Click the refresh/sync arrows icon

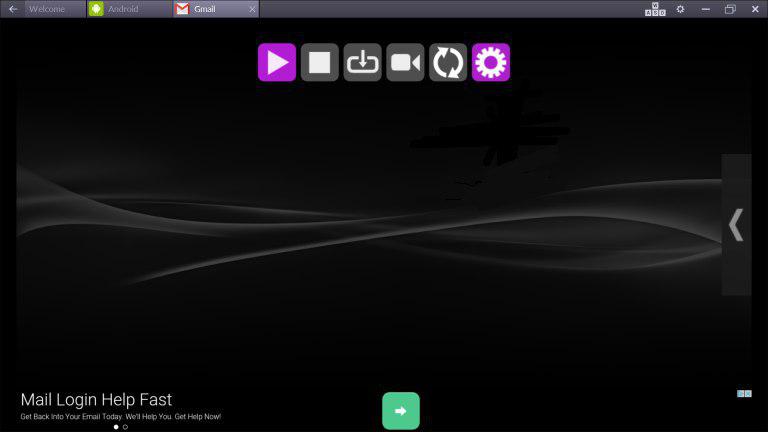coord(448,63)
